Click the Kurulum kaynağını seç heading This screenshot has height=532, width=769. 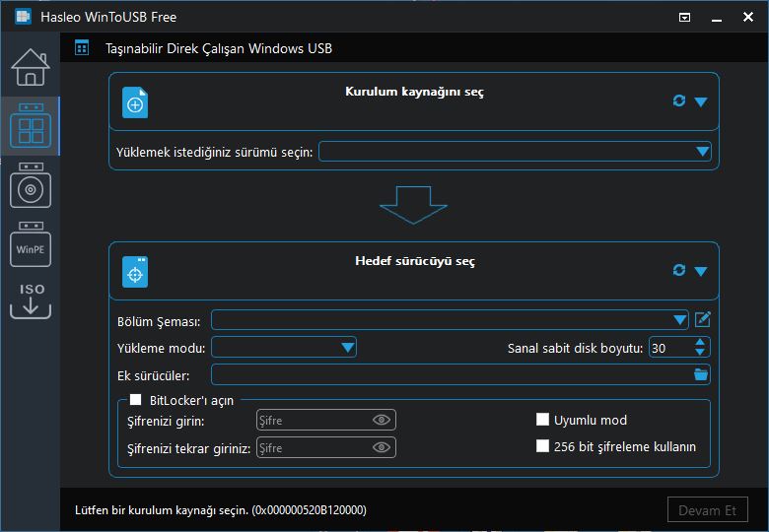click(x=414, y=92)
